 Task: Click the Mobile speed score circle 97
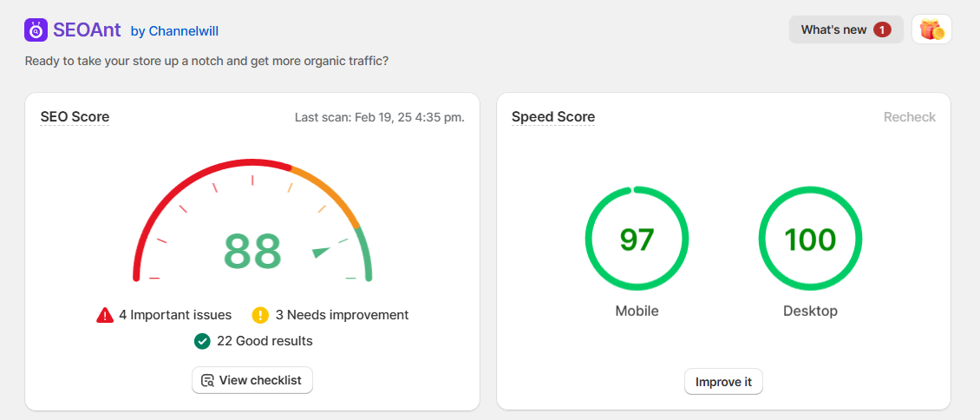point(637,239)
